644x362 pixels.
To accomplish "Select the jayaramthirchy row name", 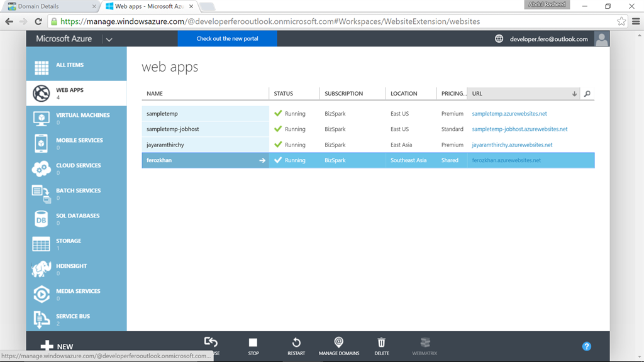I will click(165, 145).
